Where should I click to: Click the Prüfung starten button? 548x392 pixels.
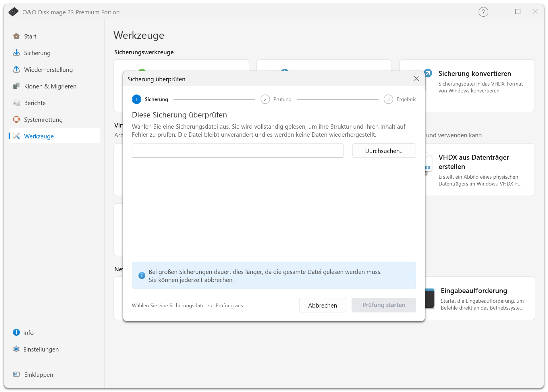[384, 305]
